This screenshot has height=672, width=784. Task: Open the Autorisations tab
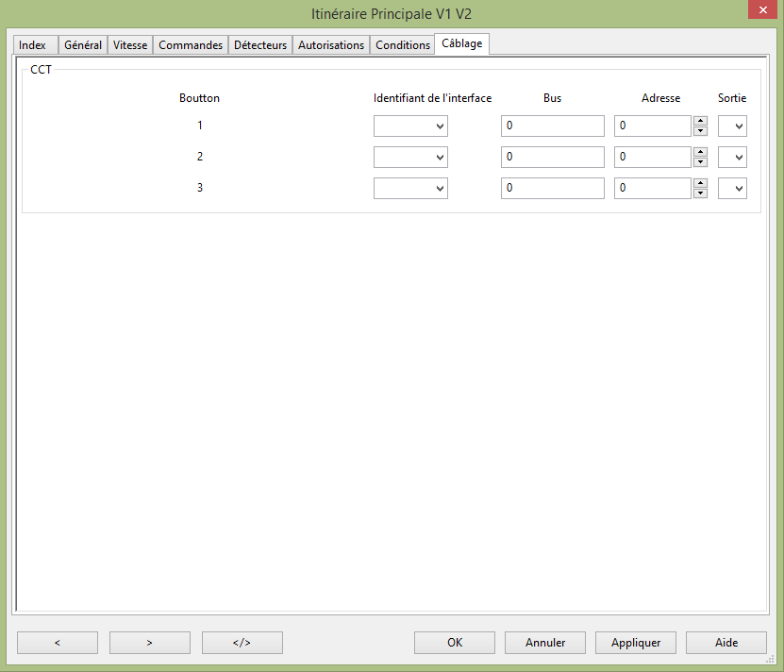(331, 45)
